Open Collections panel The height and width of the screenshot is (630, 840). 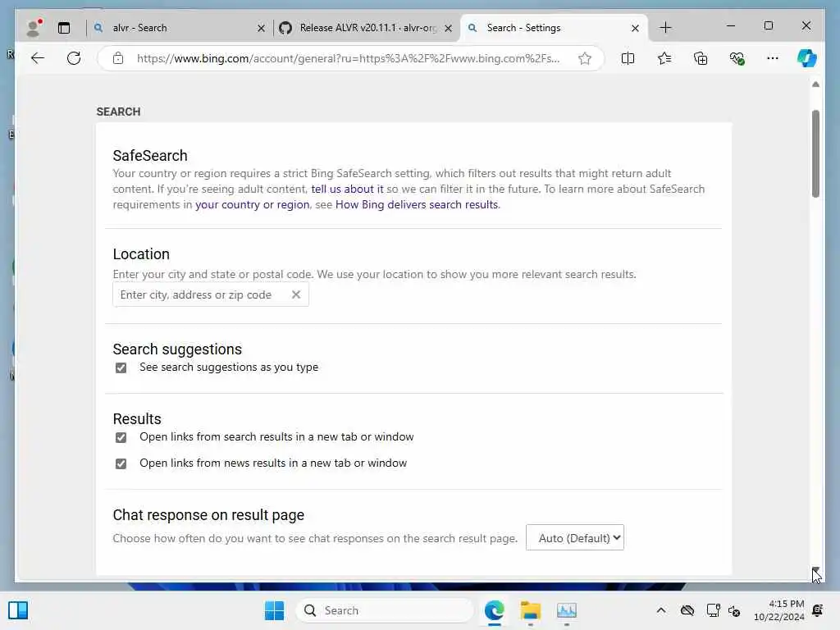[701, 58]
